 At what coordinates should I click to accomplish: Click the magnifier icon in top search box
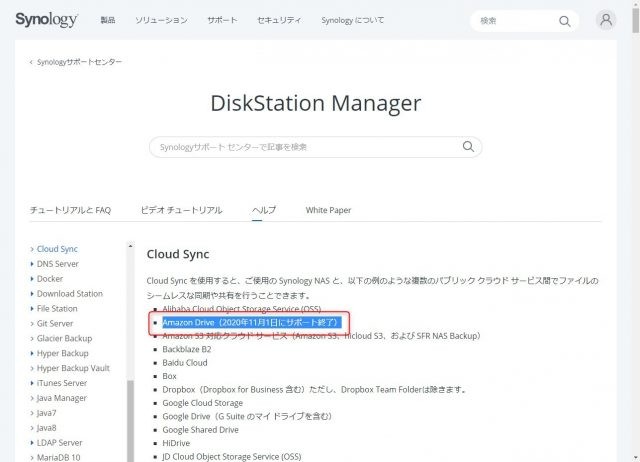tap(565, 20)
